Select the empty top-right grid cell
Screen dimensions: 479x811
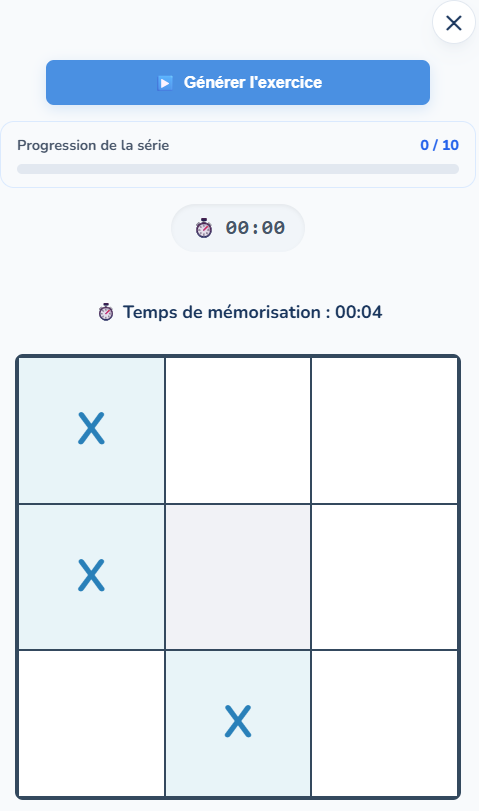point(384,429)
